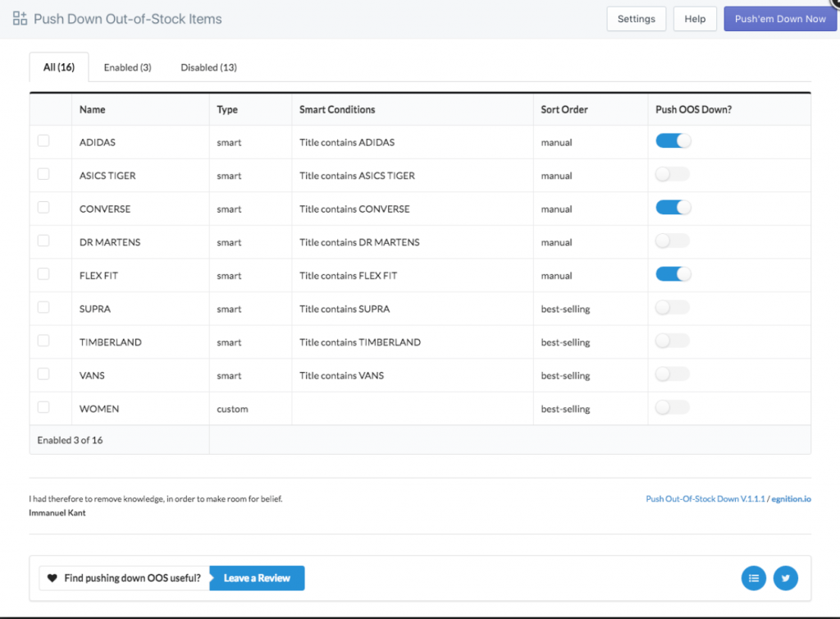The height and width of the screenshot is (619, 840).
Task: Click 'best-selling' sort order in SUPRA row
Action: coord(565,309)
